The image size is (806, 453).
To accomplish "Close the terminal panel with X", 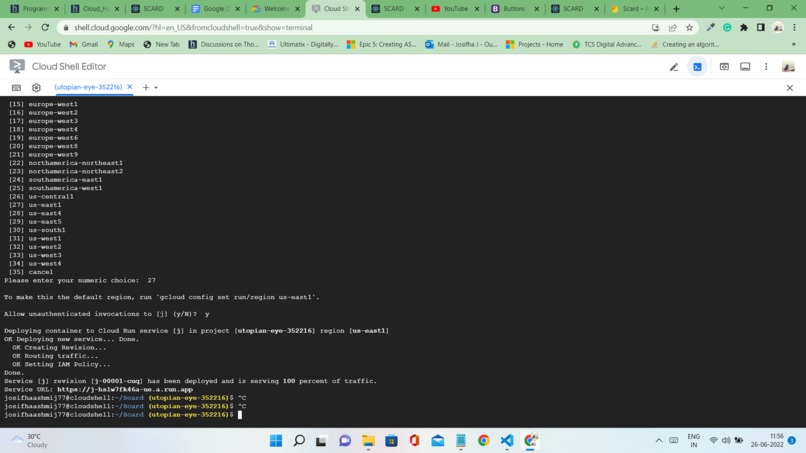I will pyautogui.click(x=790, y=88).
